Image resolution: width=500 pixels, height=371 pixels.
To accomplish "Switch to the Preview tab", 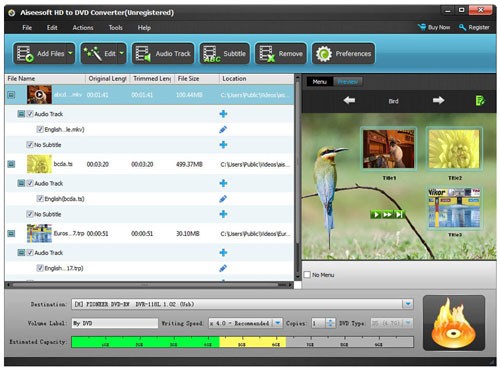I will pos(347,82).
